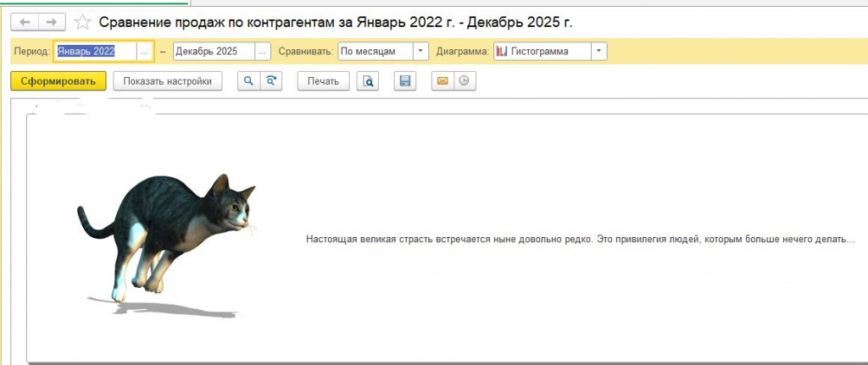
Task: Focus the period start field Январь 2022
Action: pyautogui.click(x=95, y=51)
